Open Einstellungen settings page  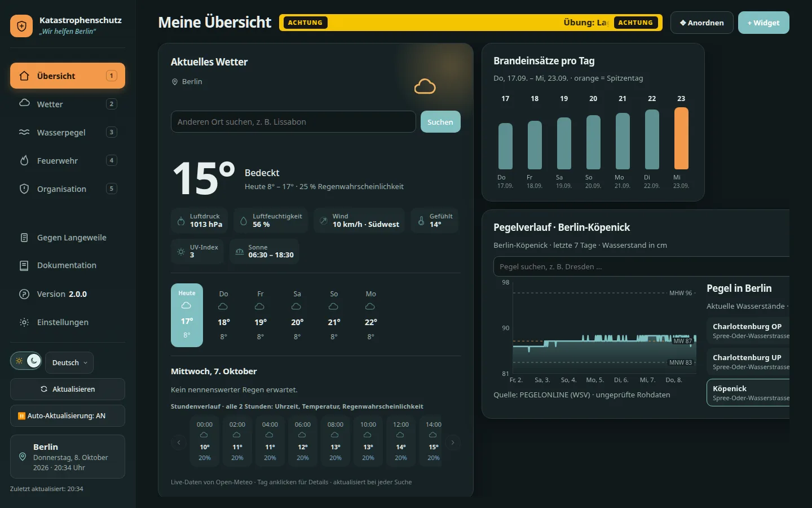(68, 322)
